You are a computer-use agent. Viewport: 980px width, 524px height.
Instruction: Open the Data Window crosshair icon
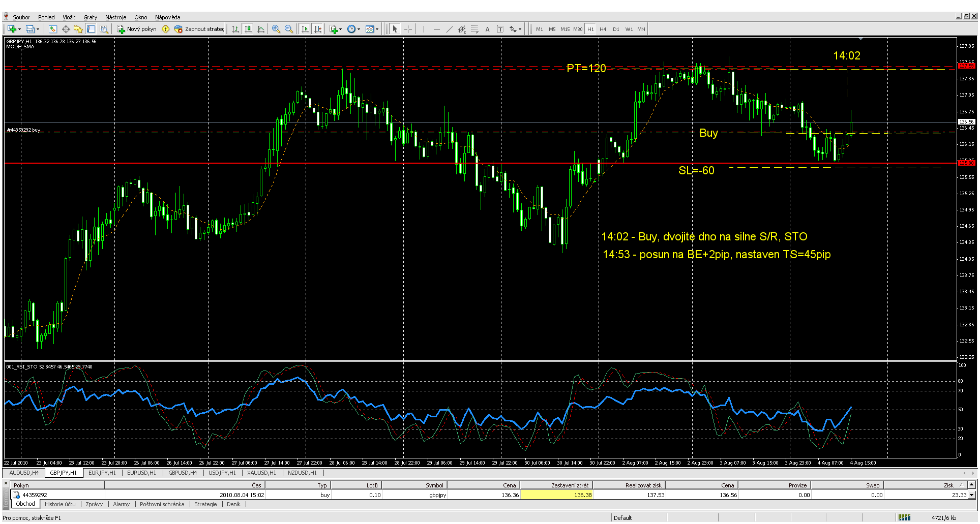pyautogui.click(x=66, y=29)
